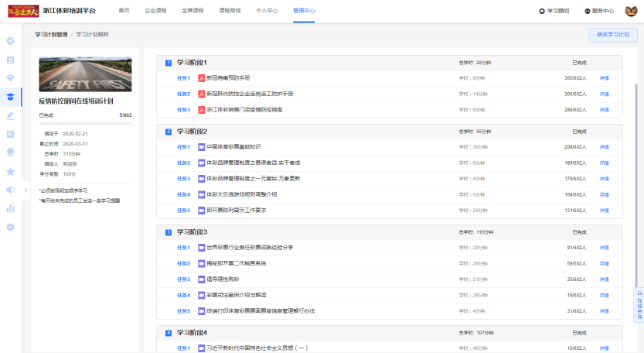644x353 pixels.
Task: Click course title 习近平新时代中国特色社会主义思想（一）
Action: click(x=257, y=348)
